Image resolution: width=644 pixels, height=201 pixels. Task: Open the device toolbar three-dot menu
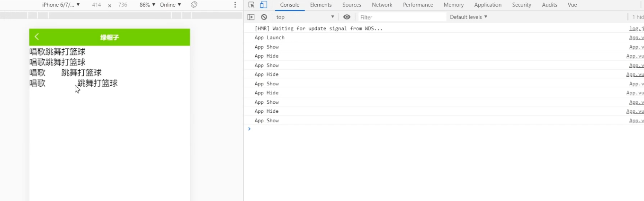point(235,5)
